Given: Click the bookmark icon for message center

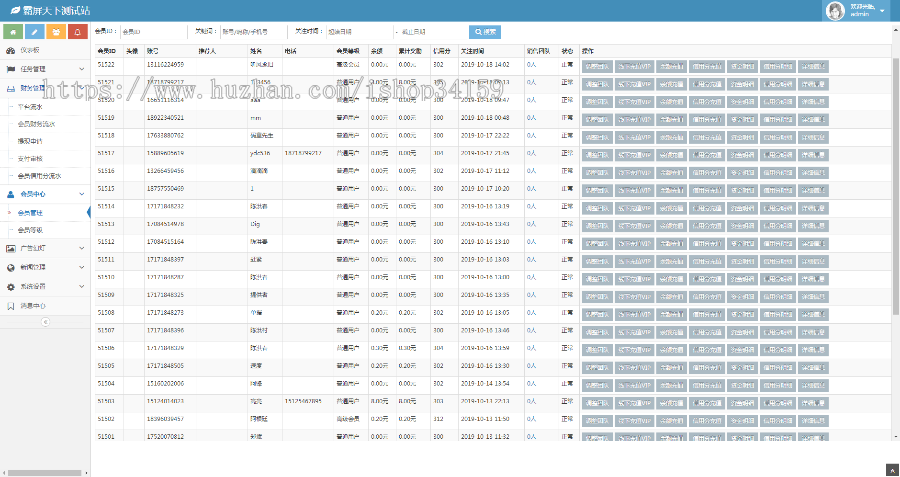Looking at the screenshot, I should [10, 305].
